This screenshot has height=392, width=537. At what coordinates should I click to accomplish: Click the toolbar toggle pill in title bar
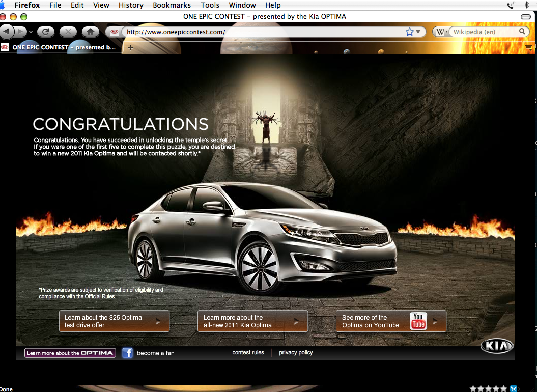click(x=525, y=16)
